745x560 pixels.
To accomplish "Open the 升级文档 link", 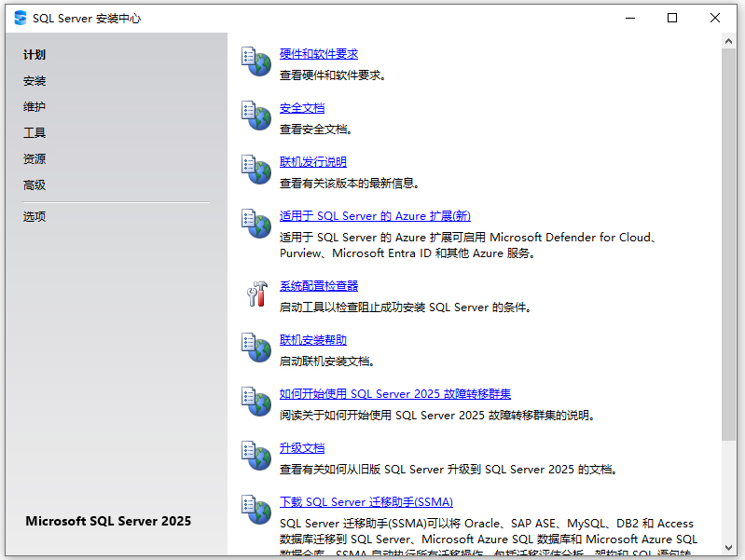I will [302, 448].
